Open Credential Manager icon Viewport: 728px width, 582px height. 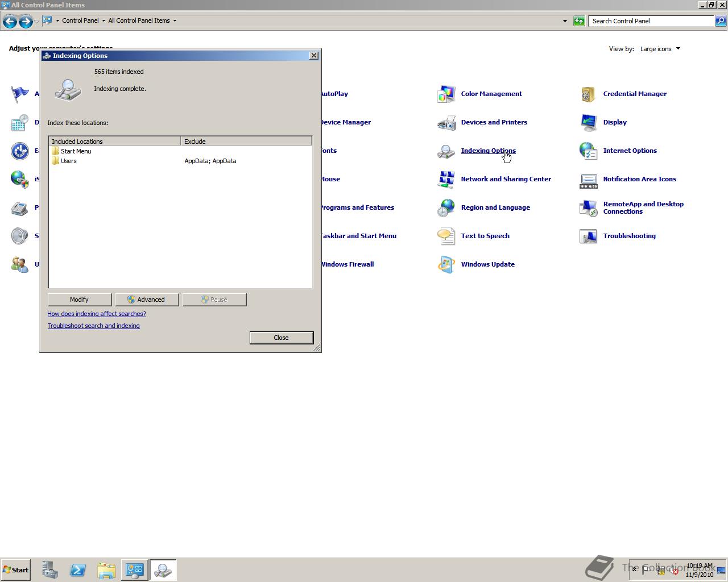click(589, 94)
